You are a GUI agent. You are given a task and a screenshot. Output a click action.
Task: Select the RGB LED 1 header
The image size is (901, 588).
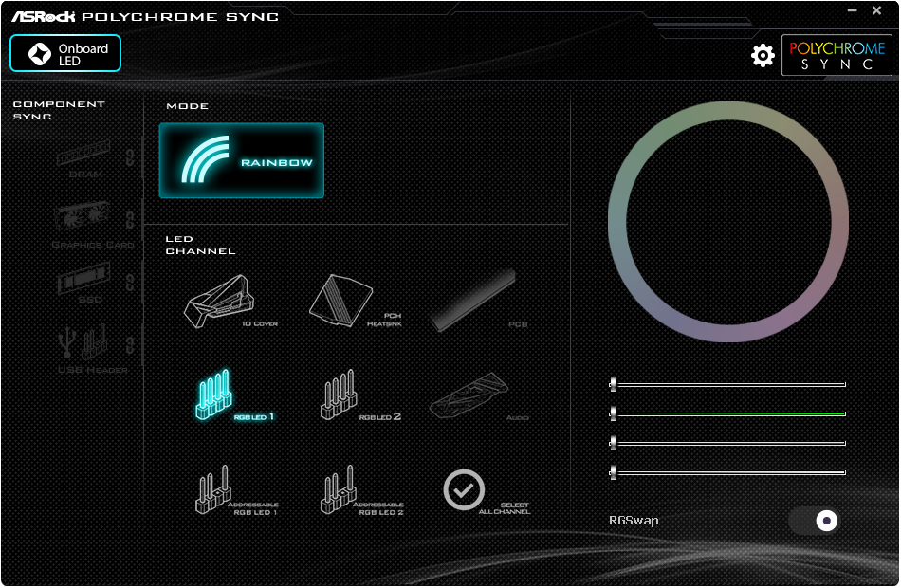click(x=234, y=395)
